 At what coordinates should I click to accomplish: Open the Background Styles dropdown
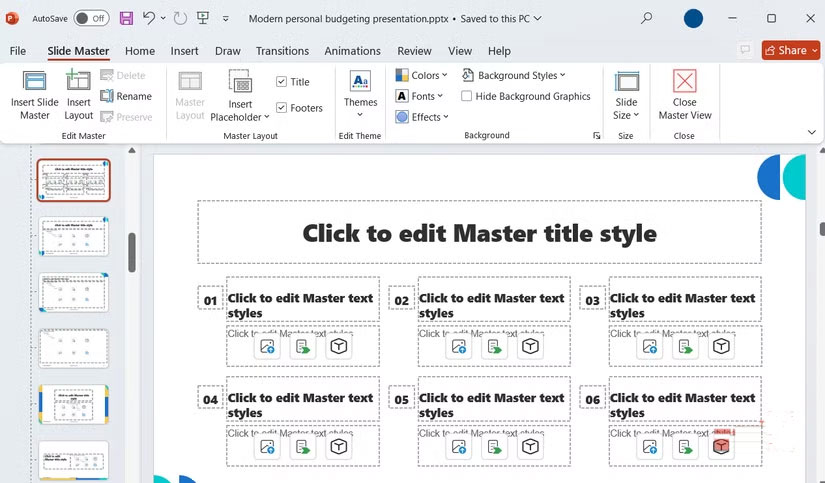[514, 75]
